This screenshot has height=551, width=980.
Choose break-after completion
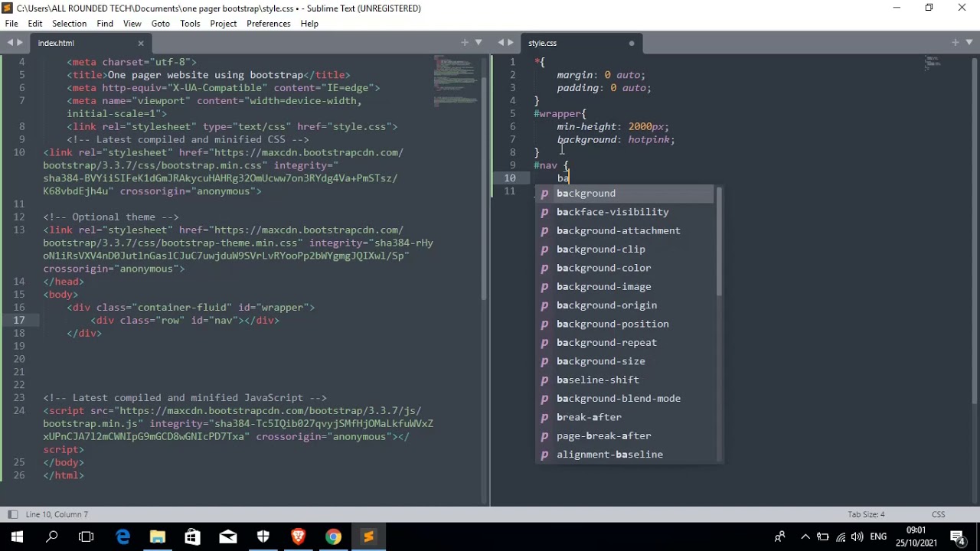(625, 417)
